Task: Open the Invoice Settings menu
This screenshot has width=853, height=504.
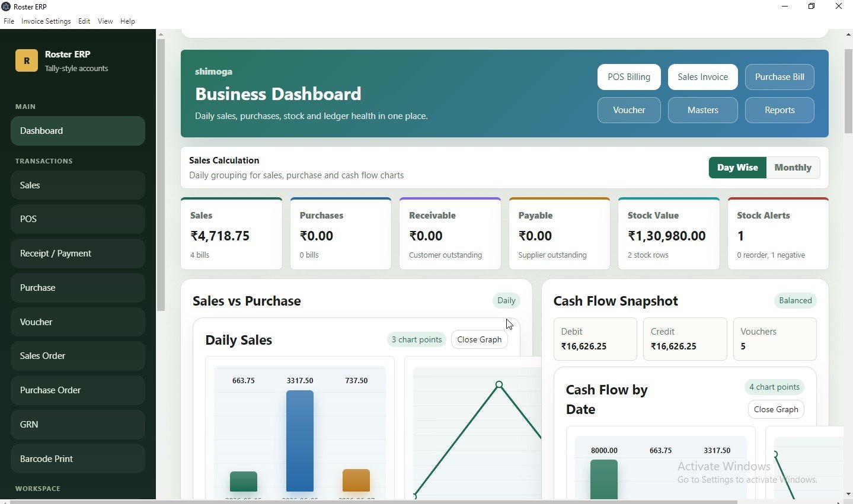Action: tap(46, 21)
